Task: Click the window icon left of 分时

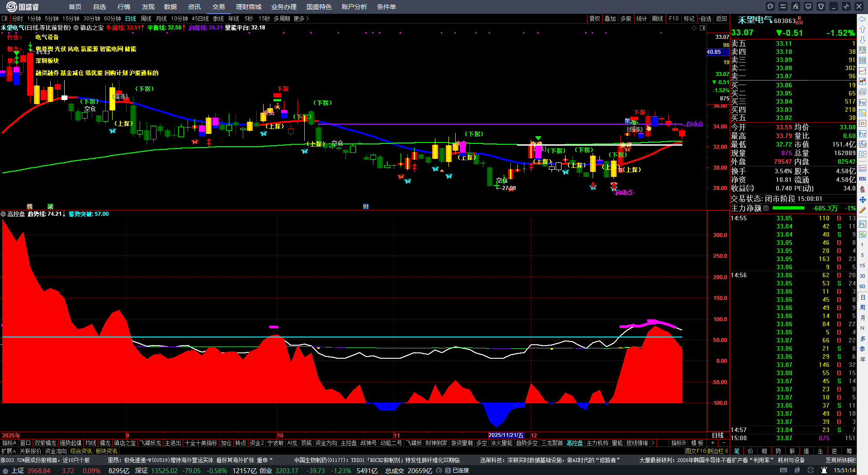Action: tap(5, 19)
